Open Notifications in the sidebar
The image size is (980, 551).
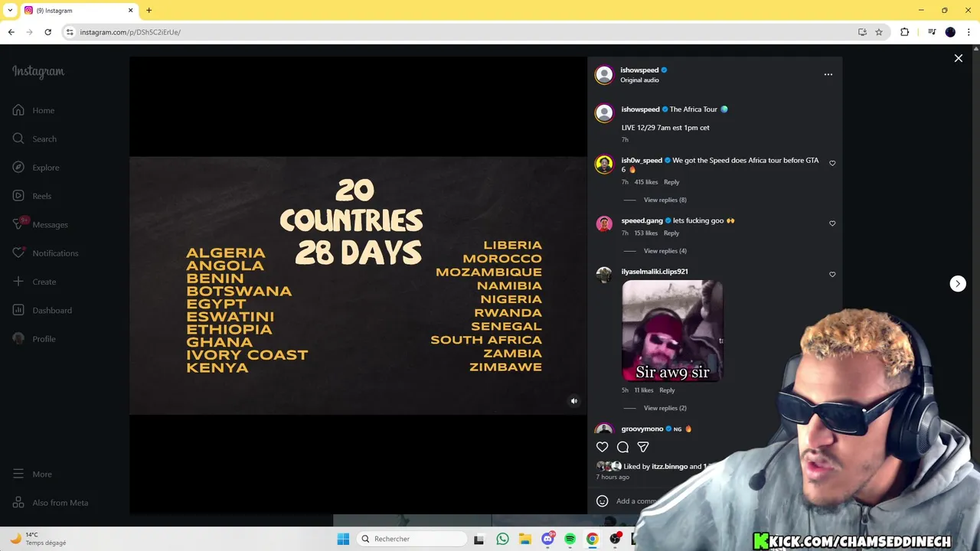45,253
